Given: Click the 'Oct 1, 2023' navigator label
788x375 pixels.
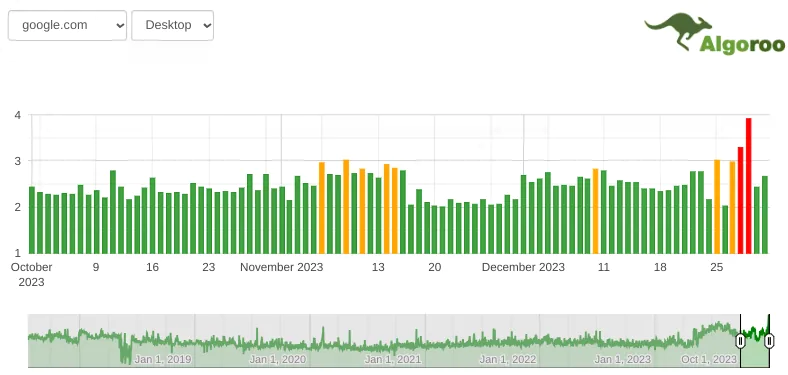Looking at the screenshot, I should click(709, 360).
